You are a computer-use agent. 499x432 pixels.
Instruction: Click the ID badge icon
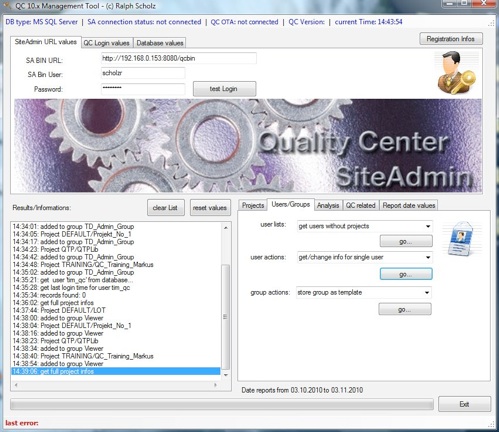[x=461, y=239]
